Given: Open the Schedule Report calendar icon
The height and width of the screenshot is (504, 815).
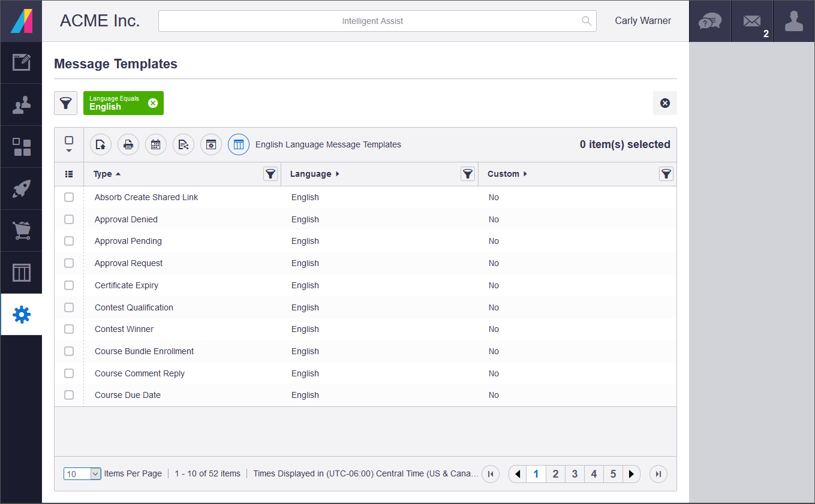Looking at the screenshot, I should pos(155,144).
